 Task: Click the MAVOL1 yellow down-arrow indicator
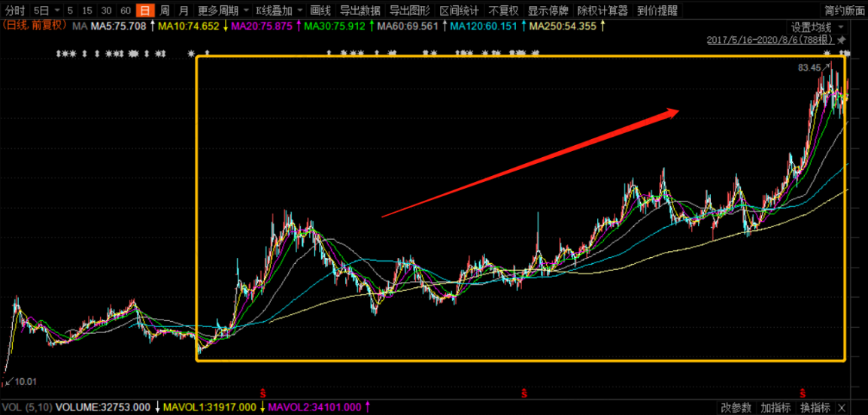[262, 407]
